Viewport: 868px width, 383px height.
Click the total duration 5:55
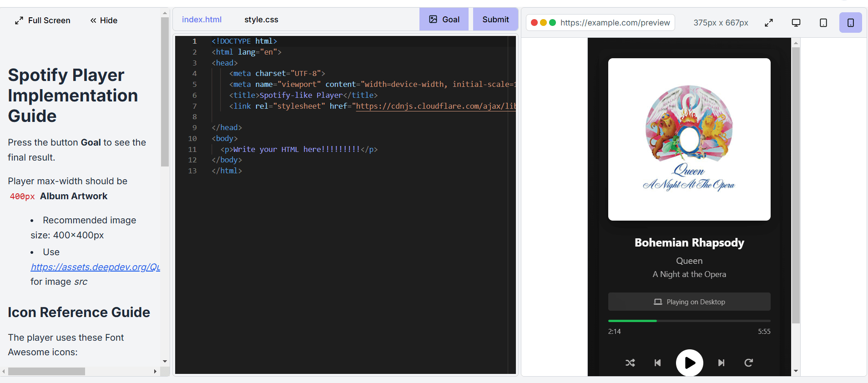coord(764,332)
